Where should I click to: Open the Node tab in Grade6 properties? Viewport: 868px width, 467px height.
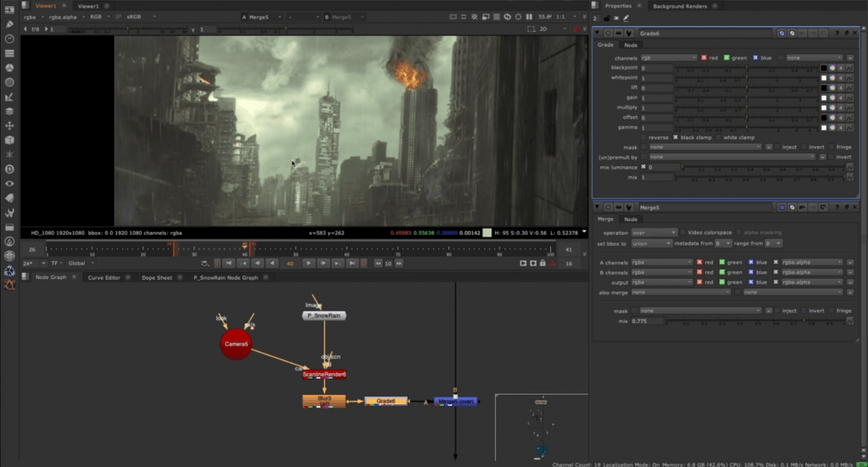[631, 45]
